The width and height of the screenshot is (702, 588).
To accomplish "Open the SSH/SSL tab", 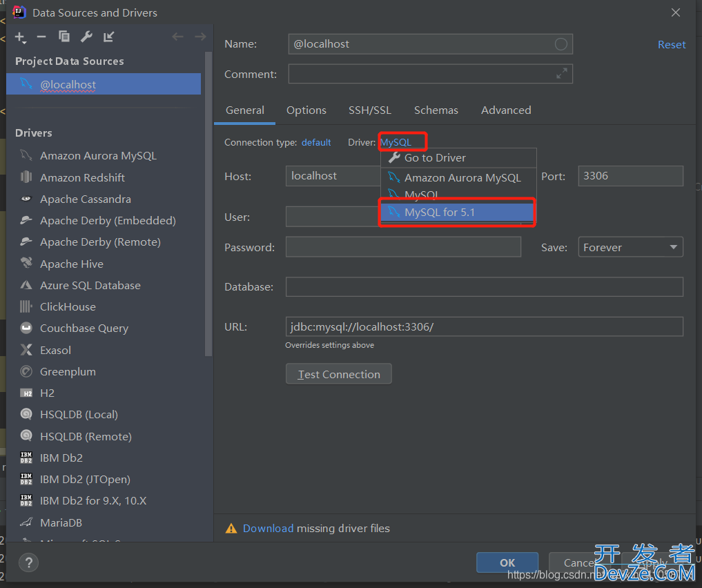I will pos(370,110).
